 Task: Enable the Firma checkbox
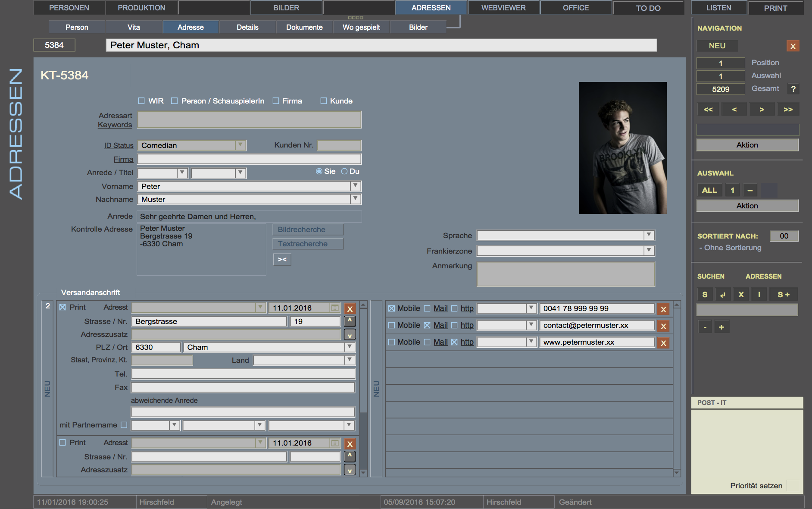(276, 101)
